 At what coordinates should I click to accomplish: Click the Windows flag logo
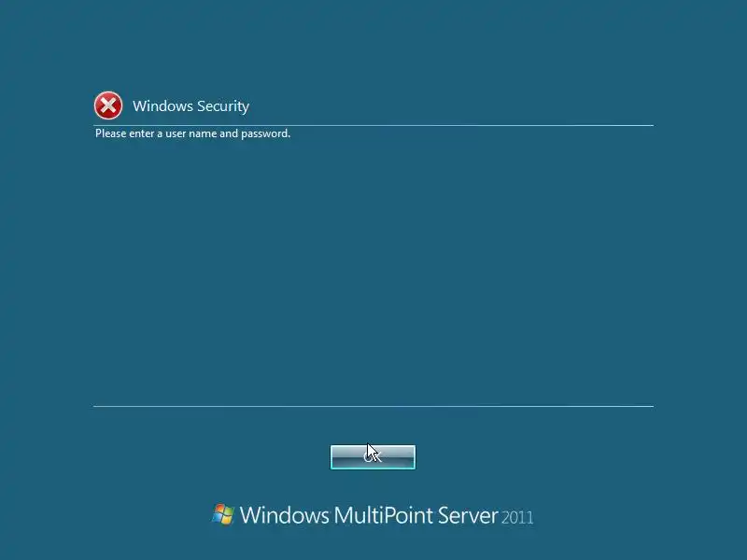[x=223, y=514]
